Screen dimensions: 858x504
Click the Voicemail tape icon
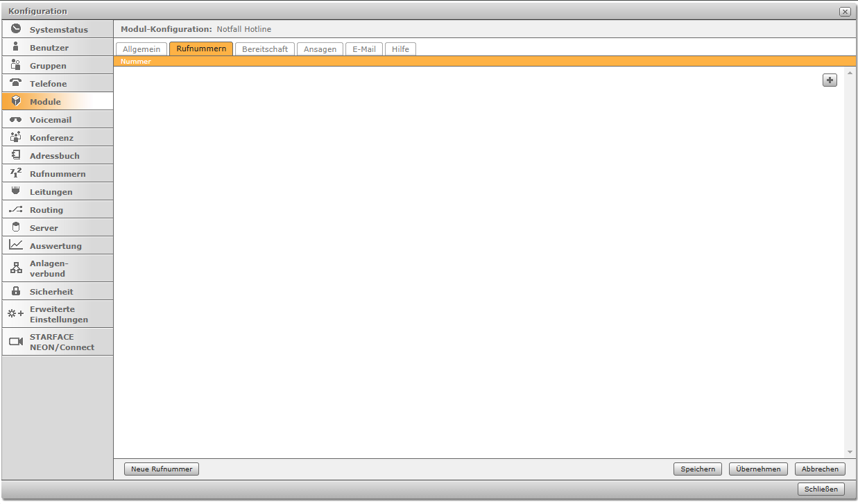[x=16, y=120]
